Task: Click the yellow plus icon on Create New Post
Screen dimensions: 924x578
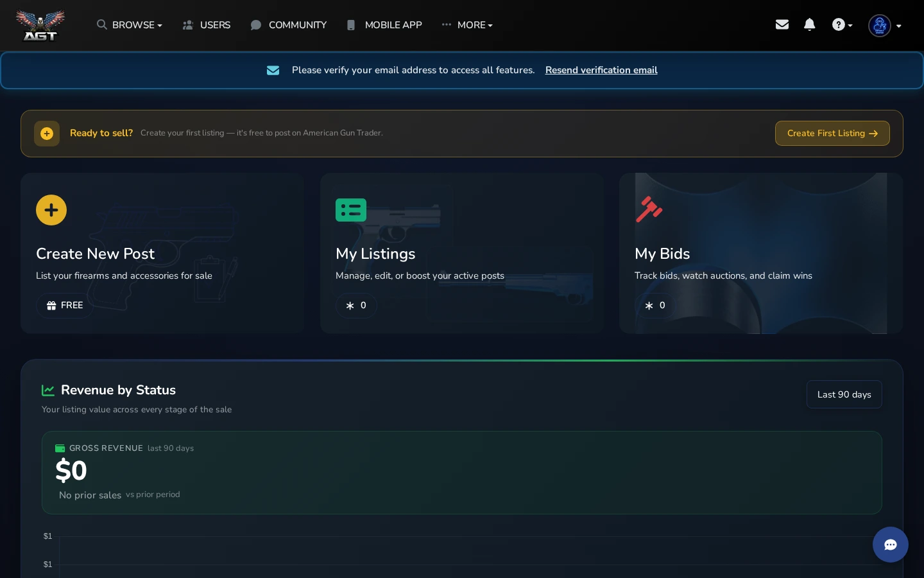Action: coord(51,210)
